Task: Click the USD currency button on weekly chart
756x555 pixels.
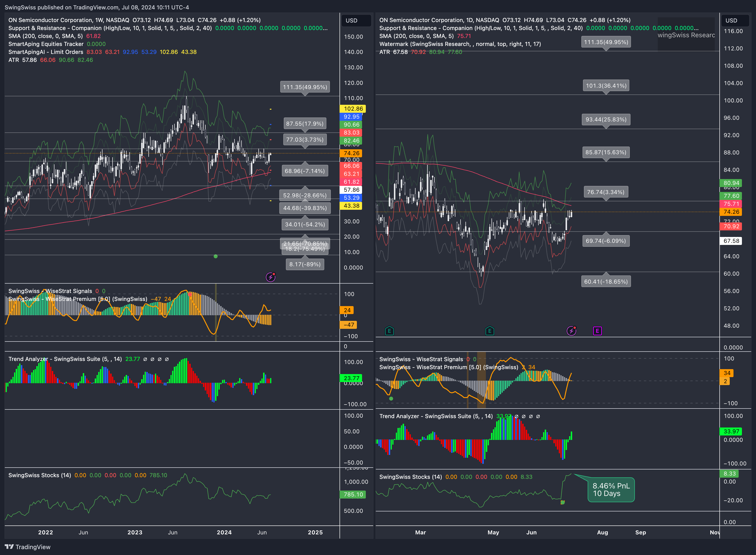Action: click(356, 20)
